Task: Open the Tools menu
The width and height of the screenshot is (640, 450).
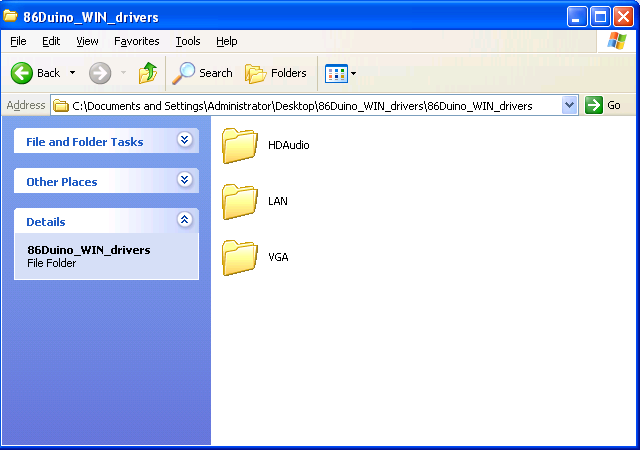Action: (x=188, y=41)
